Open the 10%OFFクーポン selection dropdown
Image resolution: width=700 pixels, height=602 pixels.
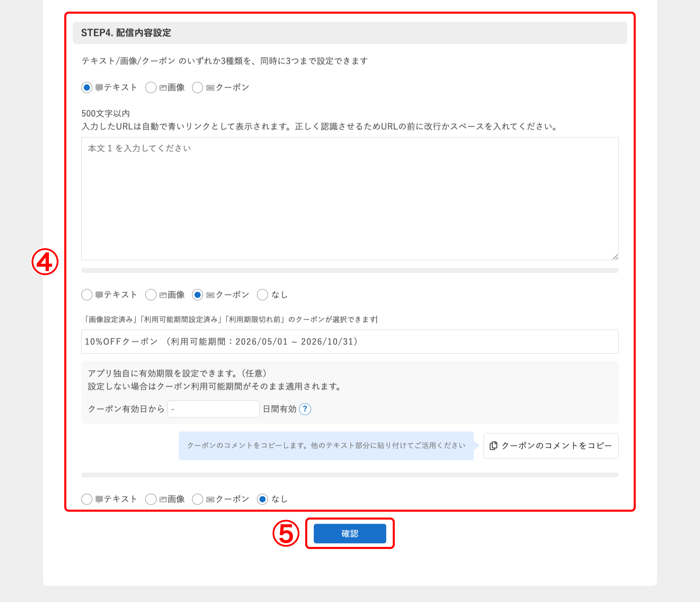point(350,342)
